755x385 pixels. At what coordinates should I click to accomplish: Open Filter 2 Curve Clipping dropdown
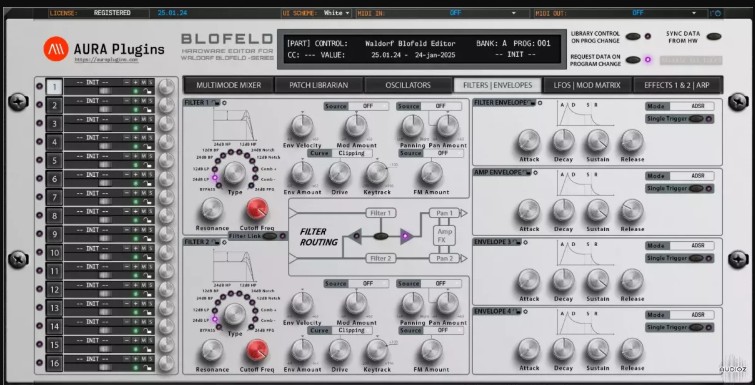(351, 331)
